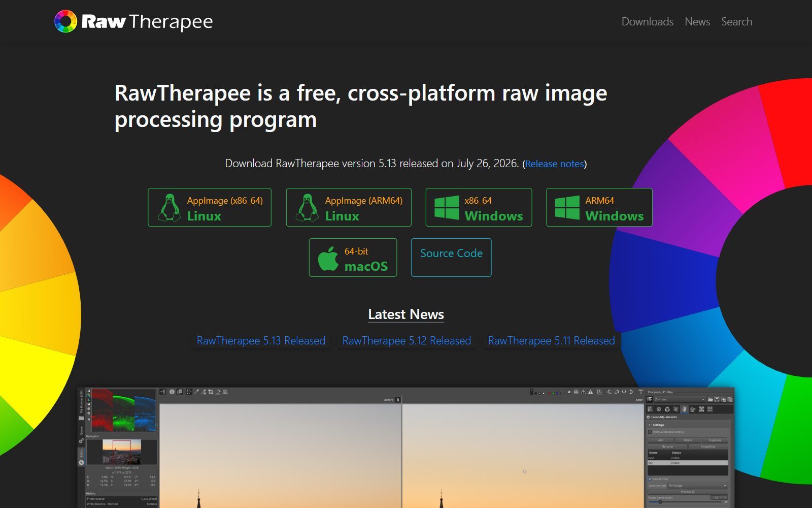Open the RawTherapee 5.13 Released news
This screenshot has width=812, height=508.
coord(261,340)
